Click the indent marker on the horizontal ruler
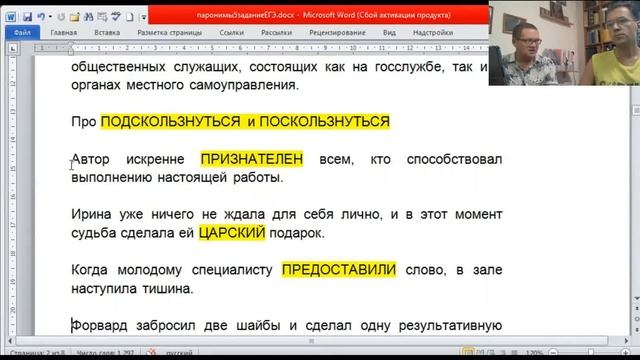Screen dimensions: 640x360 point(71,49)
